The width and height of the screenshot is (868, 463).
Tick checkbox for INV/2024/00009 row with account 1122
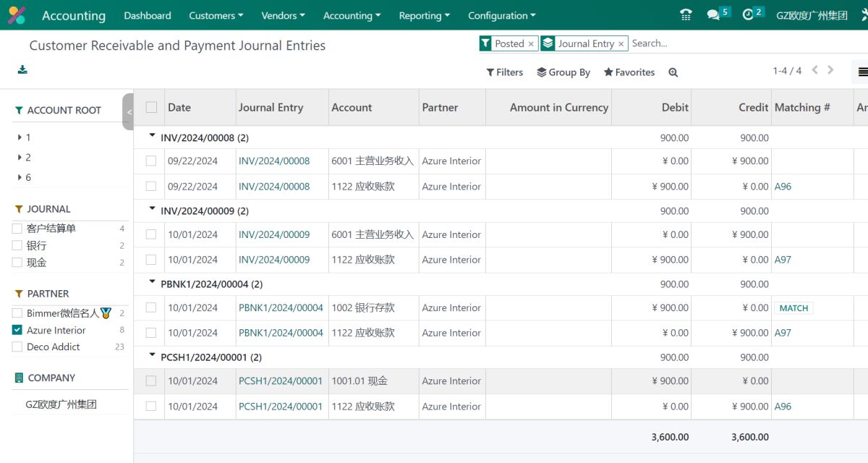151,259
